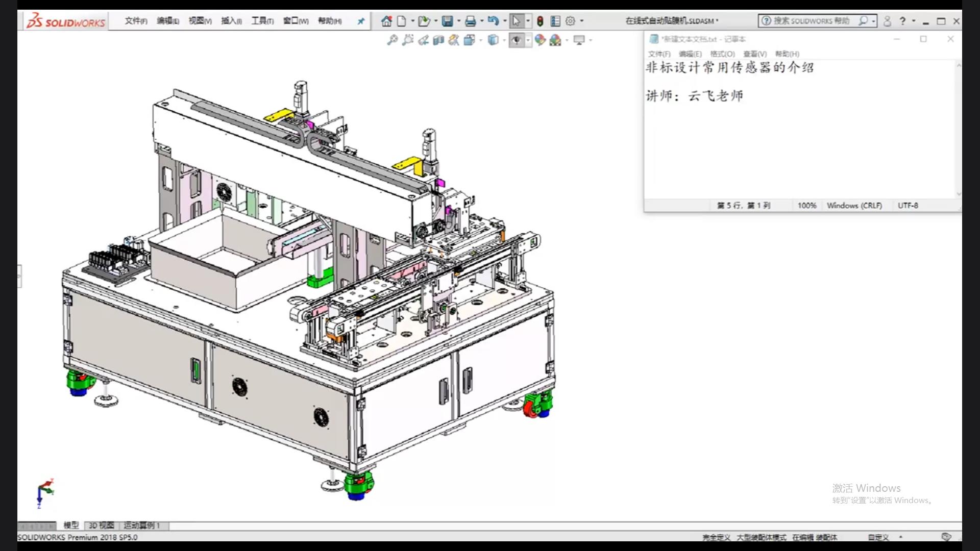Expand Hide/Show Items dropdown arrow
980x551 pixels.
528,40
